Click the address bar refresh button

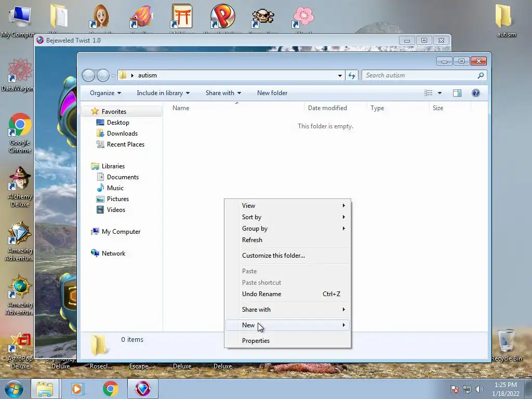coord(352,75)
